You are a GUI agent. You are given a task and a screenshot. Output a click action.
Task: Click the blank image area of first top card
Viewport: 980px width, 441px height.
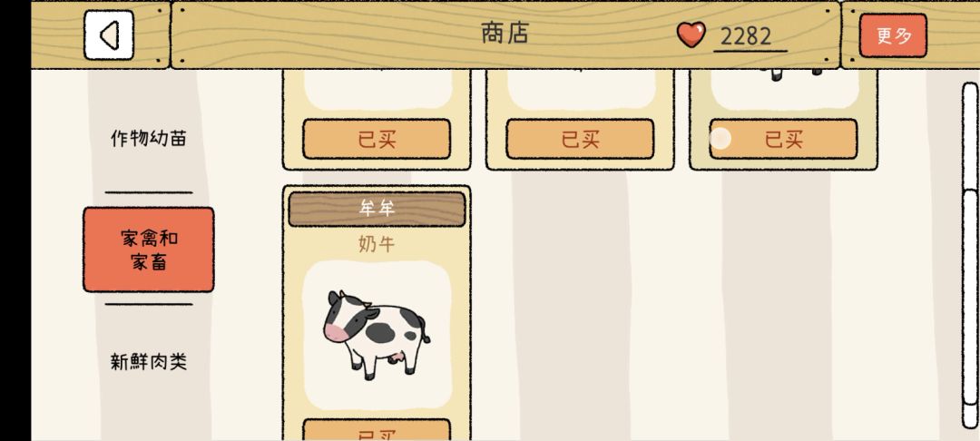pos(377,90)
